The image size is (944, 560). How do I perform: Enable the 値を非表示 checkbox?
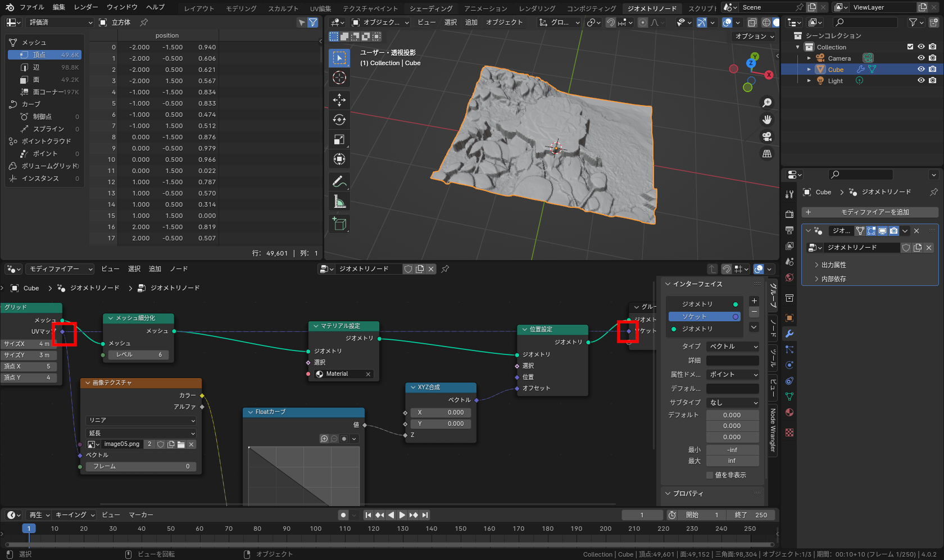click(710, 475)
